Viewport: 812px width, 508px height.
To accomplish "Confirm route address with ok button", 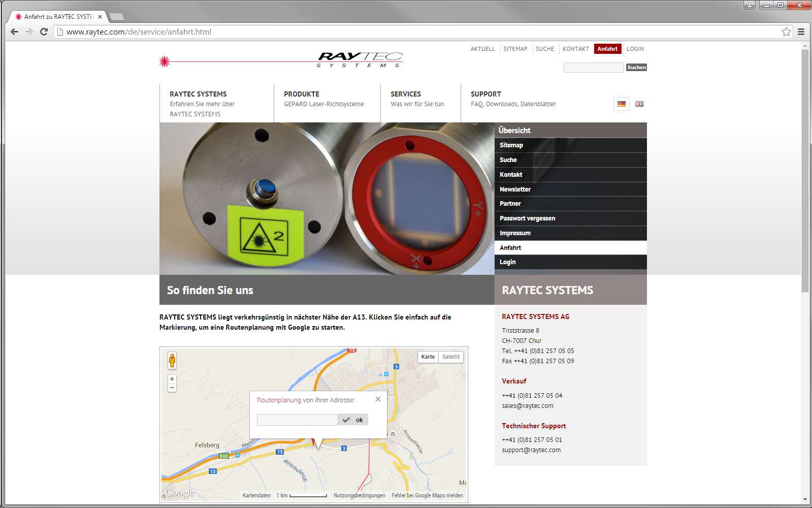I will 353,420.
